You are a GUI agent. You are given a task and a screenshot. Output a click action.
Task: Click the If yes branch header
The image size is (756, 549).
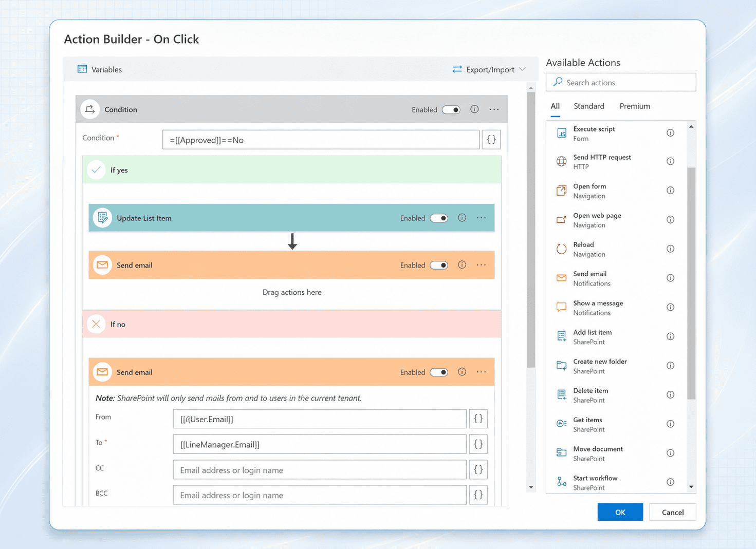[x=291, y=170]
